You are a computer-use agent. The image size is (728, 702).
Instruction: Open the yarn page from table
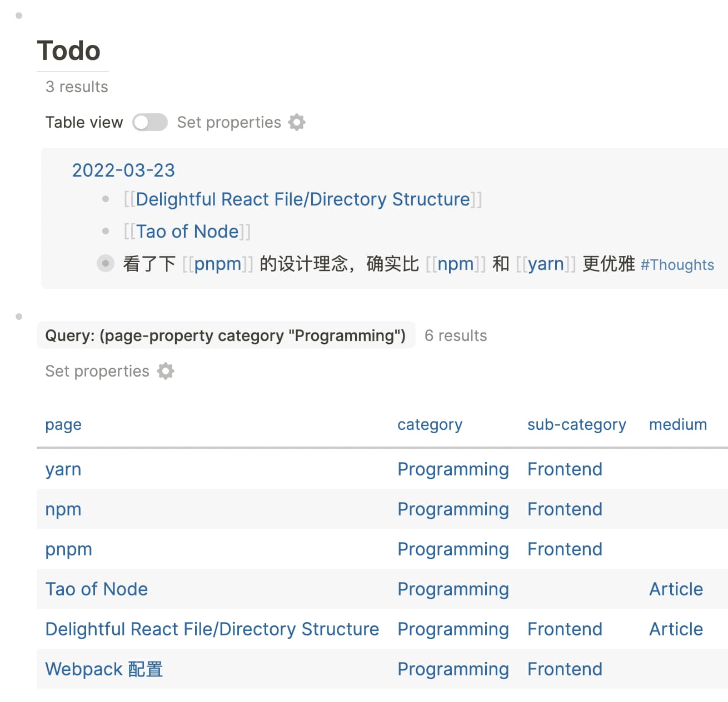coord(63,469)
